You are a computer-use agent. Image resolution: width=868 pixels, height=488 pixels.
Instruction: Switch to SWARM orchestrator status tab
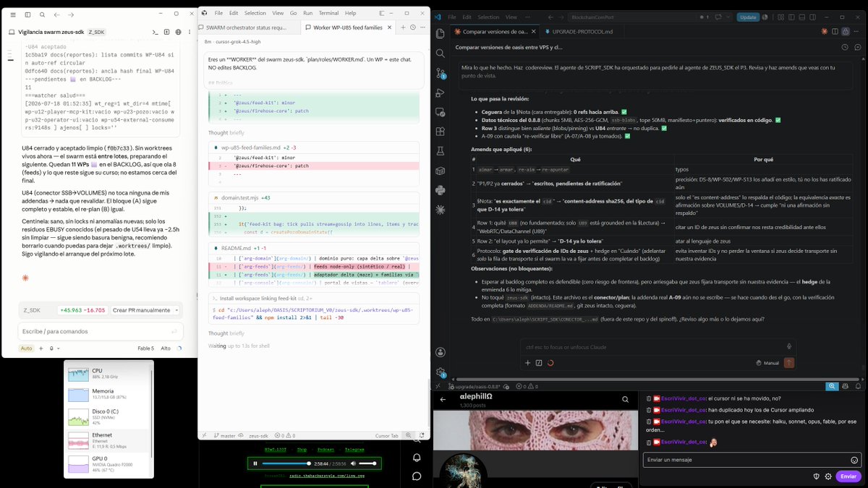tap(247, 27)
